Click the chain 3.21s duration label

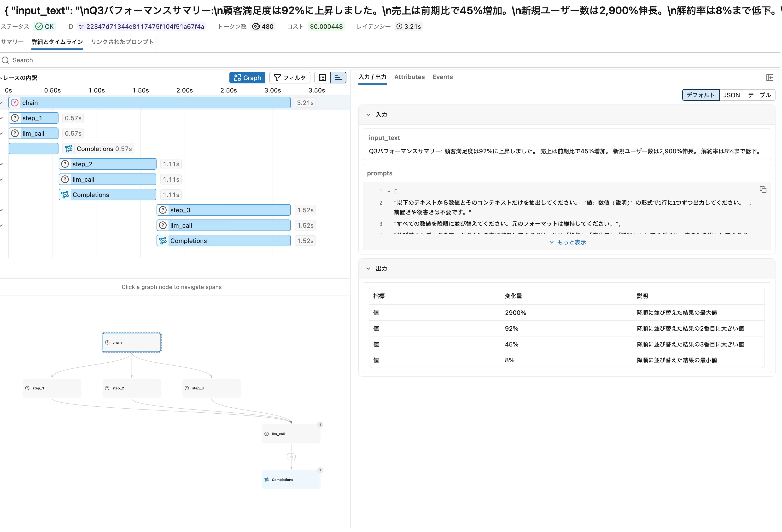pos(305,103)
